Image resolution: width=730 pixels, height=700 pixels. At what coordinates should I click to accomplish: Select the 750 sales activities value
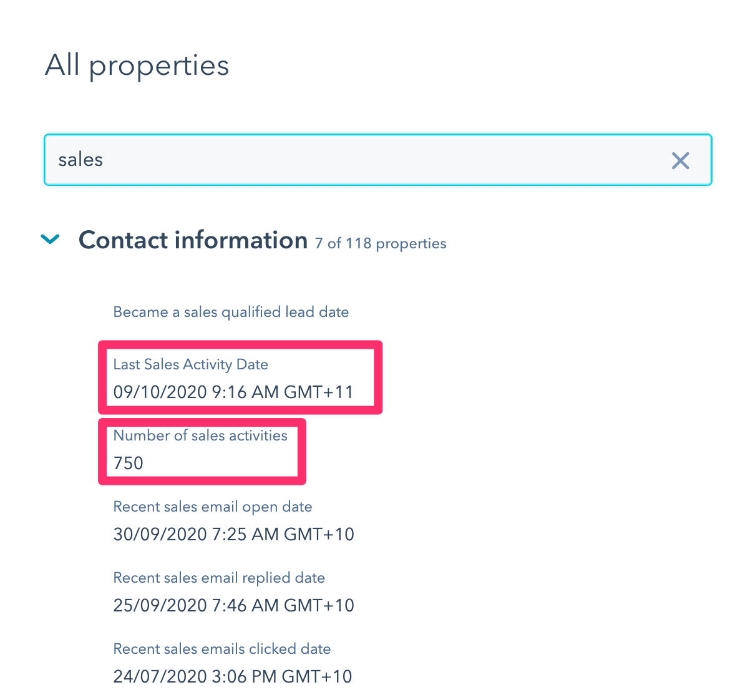tap(129, 463)
